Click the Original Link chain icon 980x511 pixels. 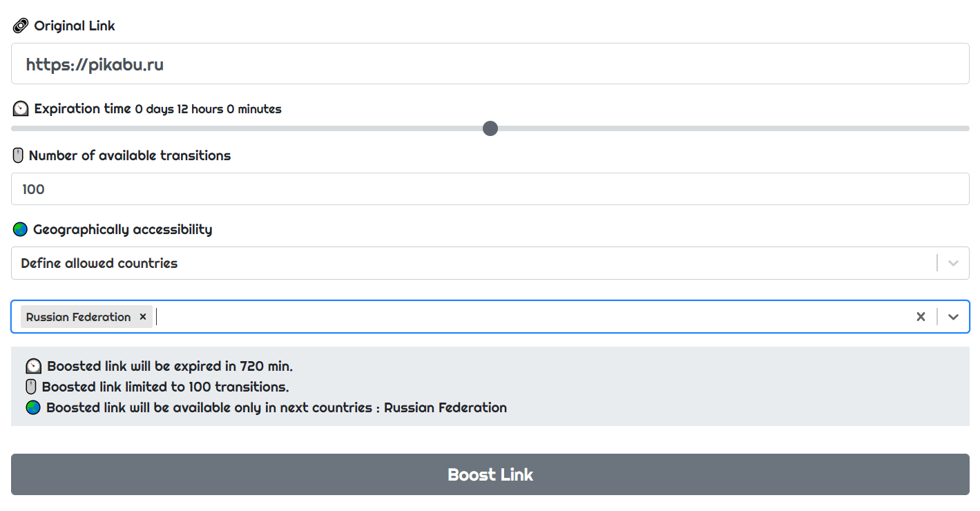[19, 25]
